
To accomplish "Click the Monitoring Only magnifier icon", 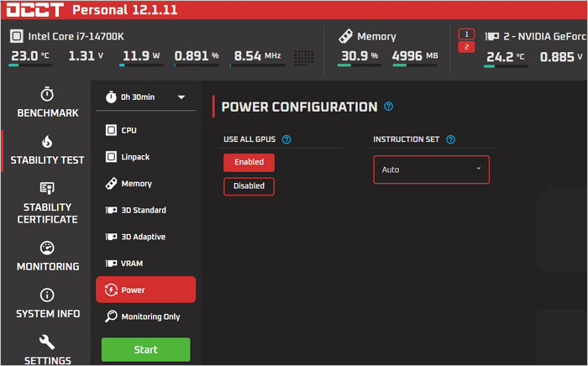I will [111, 316].
